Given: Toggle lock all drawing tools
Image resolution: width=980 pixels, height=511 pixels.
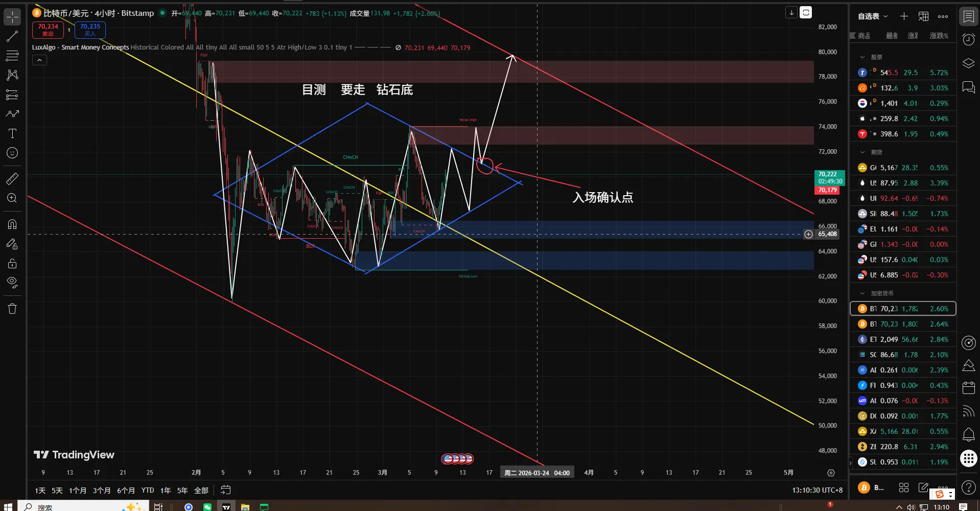Looking at the screenshot, I should pyautogui.click(x=12, y=263).
